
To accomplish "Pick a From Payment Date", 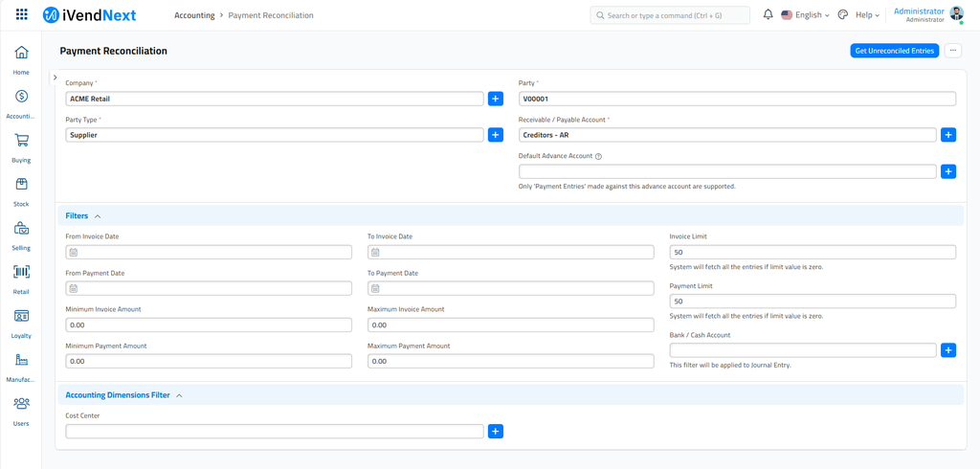I will coord(208,288).
